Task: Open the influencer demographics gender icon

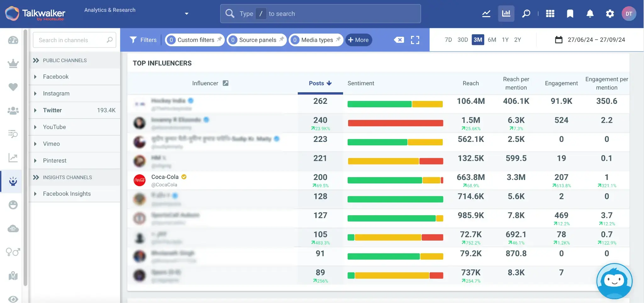Action: (13, 252)
